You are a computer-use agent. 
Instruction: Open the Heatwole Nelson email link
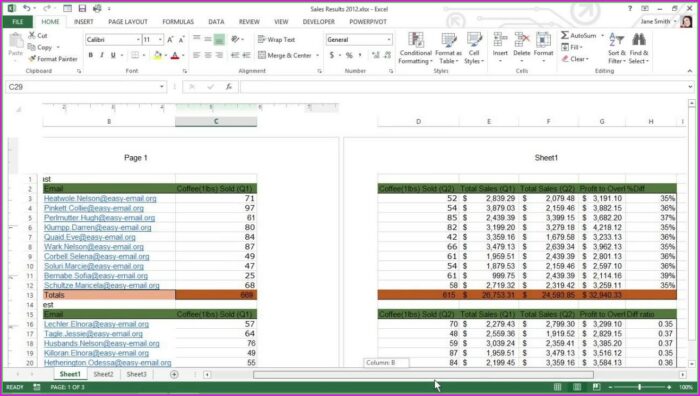[x=100, y=198]
